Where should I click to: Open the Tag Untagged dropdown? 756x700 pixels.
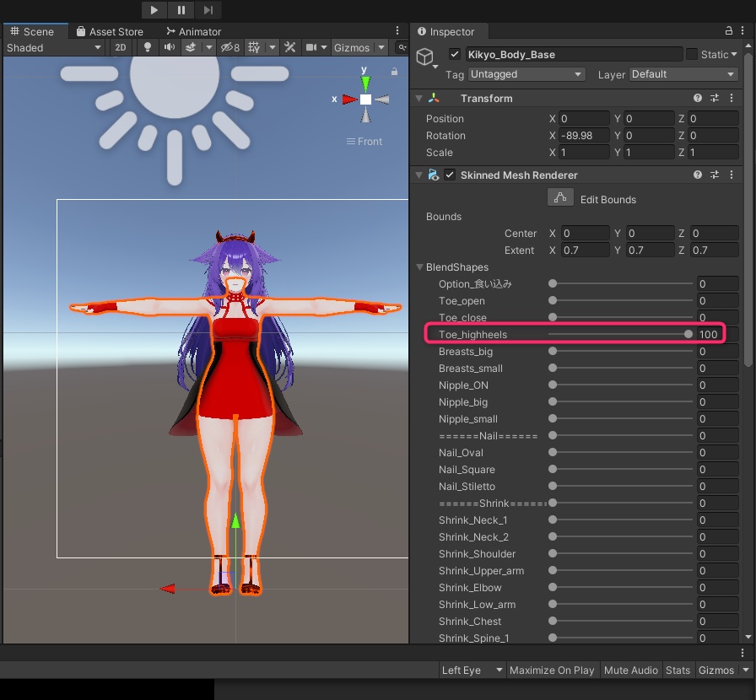[526, 74]
